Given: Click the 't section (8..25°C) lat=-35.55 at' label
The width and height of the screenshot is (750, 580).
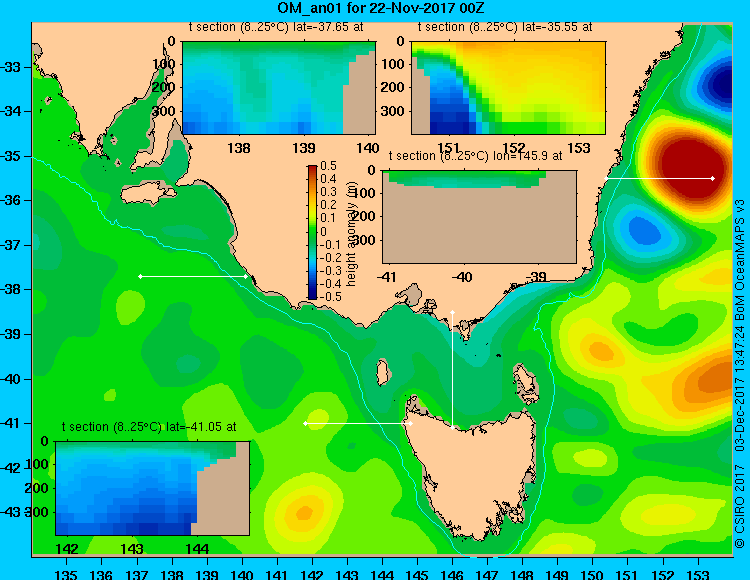Looking at the screenshot, I should click(x=505, y=27).
